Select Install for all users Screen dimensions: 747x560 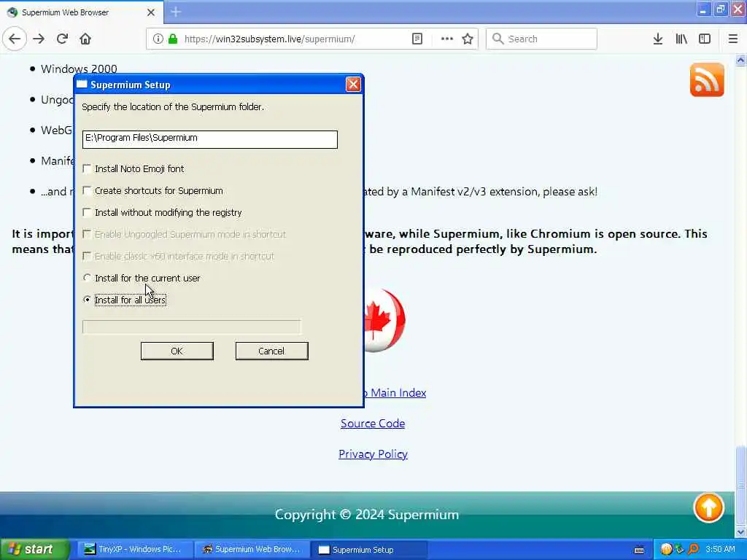(x=87, y=300)
